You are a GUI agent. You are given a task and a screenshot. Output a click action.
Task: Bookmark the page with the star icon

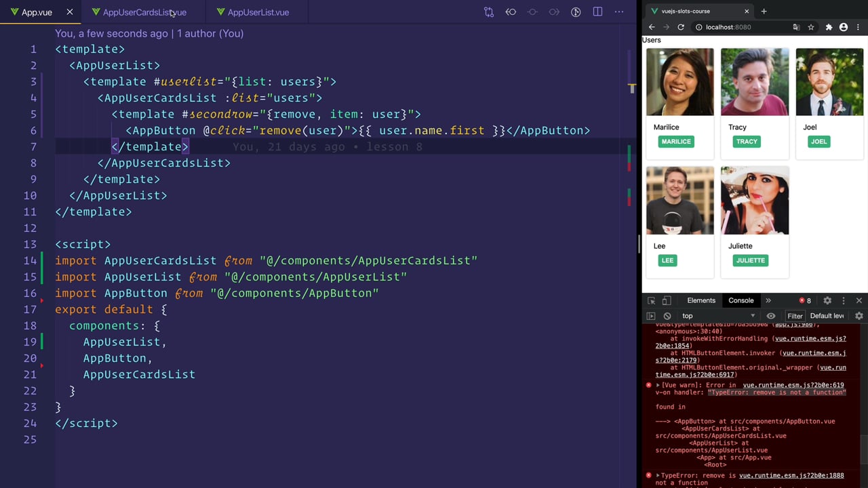click(x=810, y=27)
